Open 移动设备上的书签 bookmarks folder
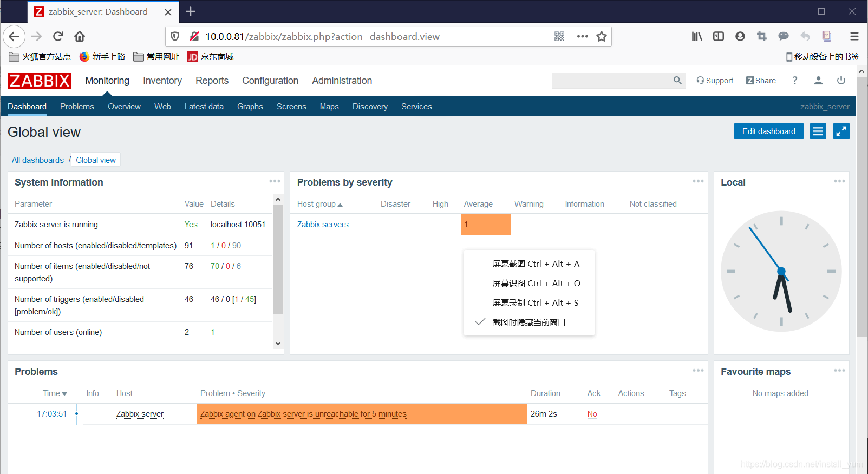The width and height of the screenshot is (868, 474). pos(822,57)
